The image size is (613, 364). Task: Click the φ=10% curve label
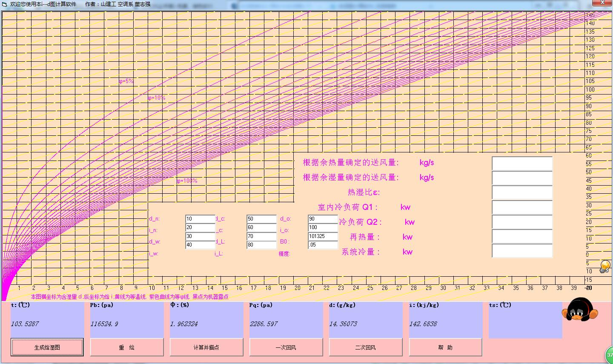pos(156,98)
